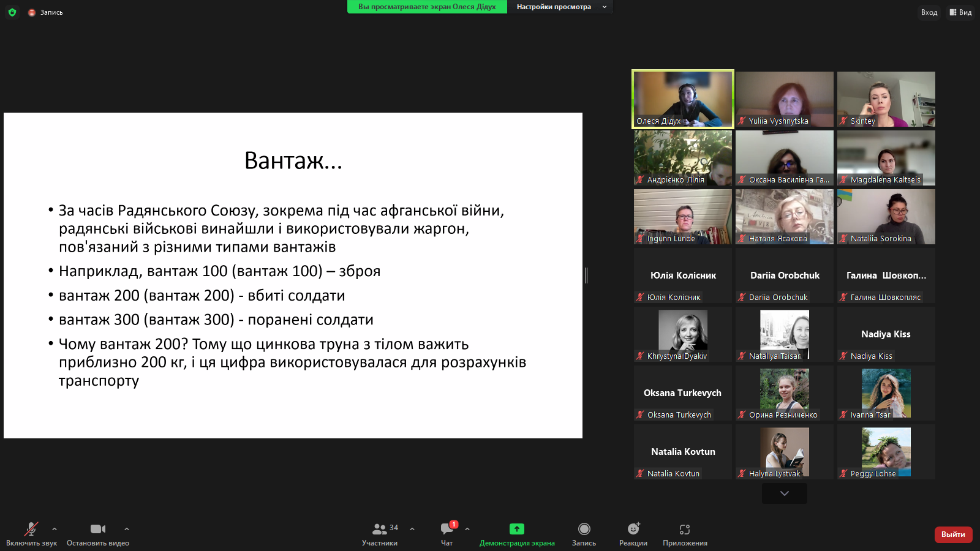The image size is (980, 551).
Task: Click the Вход sign-in button
Action: click(x=929, y=12)
